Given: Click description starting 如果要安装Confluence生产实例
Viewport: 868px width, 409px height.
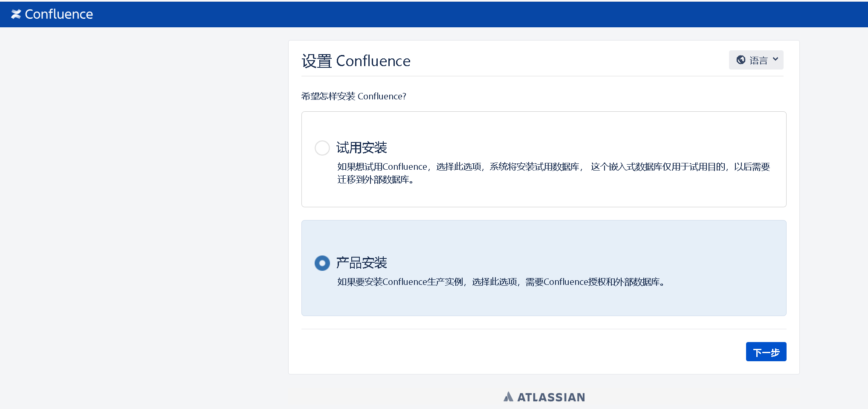Looking at the screenshot, I should coord(501,282).
